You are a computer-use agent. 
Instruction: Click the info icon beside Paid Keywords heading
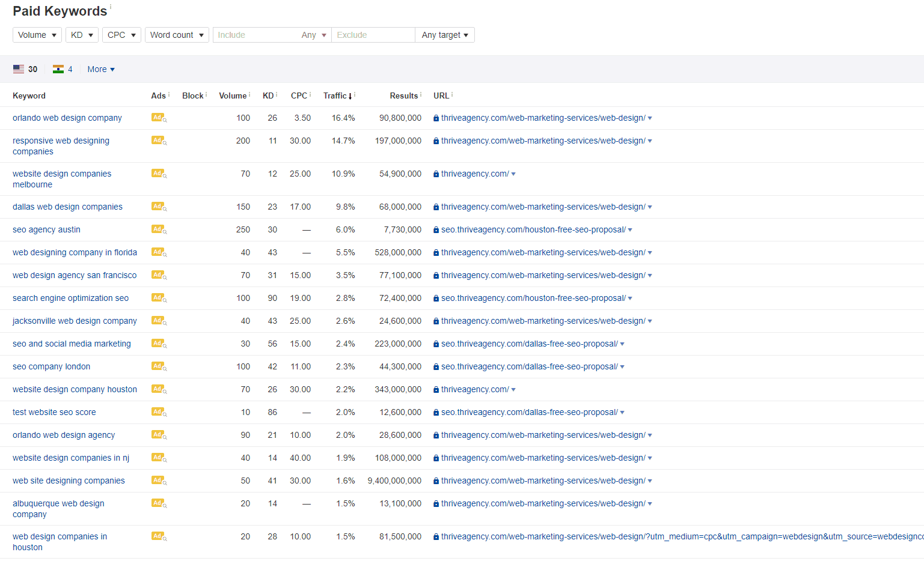pyautogui.click(x=112, y=5)
